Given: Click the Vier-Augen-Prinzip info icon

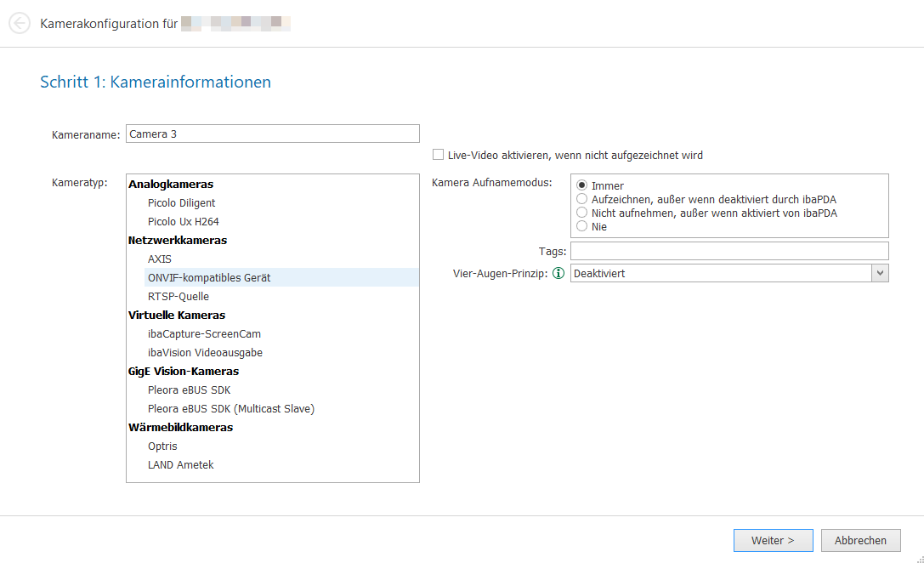Looking at the screenshot, I should click(558, 274).
